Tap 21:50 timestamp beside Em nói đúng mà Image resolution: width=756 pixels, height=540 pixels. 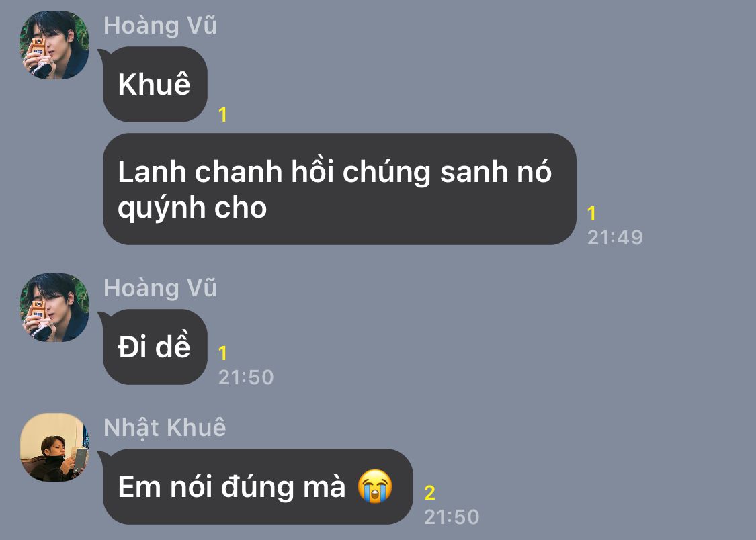tap(452, 517)
